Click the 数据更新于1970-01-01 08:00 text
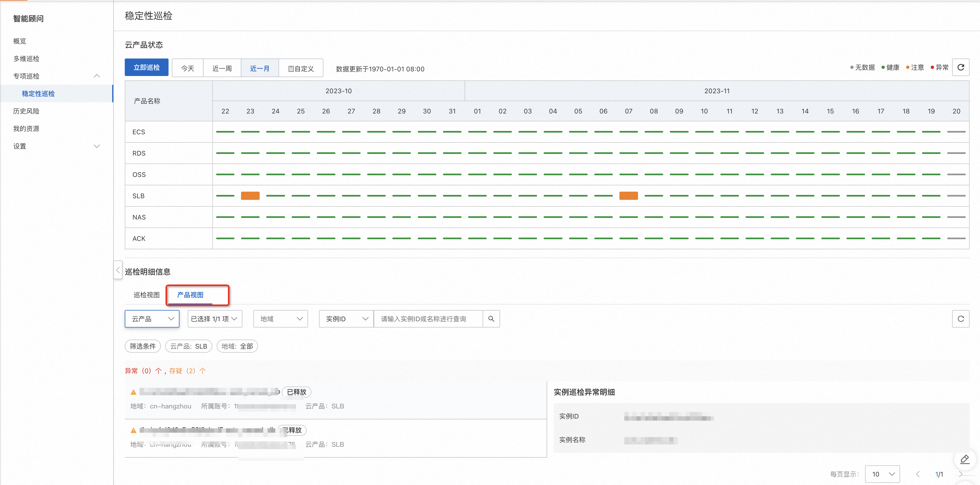This screenshot has height=485, width=980. tap(380, 69)
